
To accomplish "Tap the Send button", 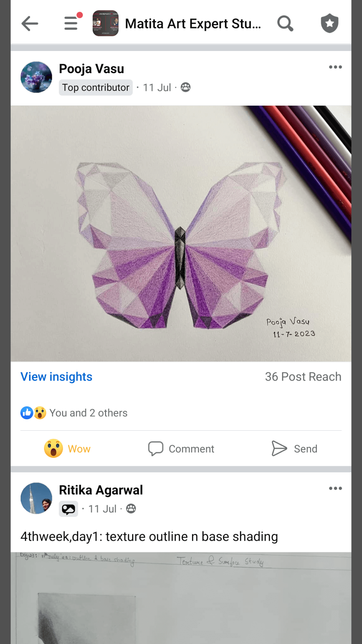I will coord(294,448).
